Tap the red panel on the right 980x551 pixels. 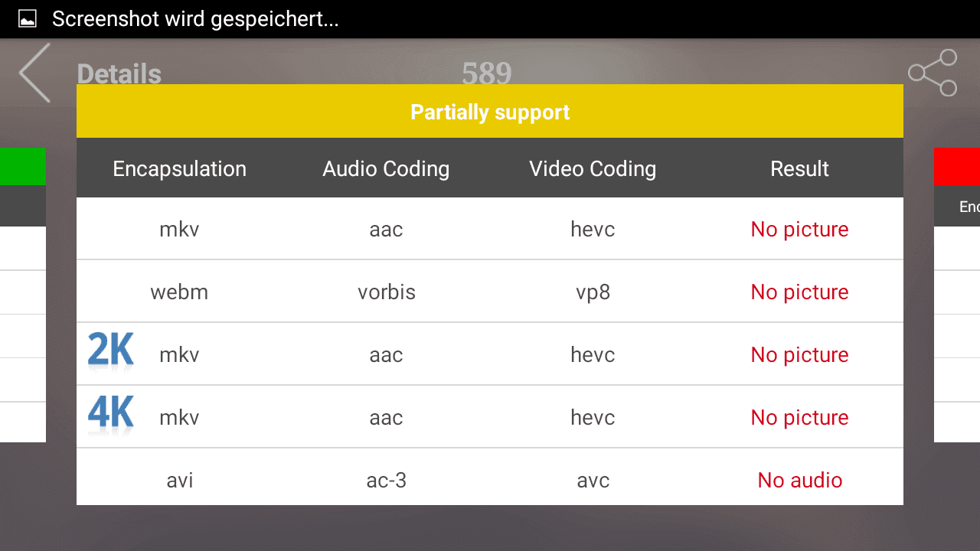957,166
